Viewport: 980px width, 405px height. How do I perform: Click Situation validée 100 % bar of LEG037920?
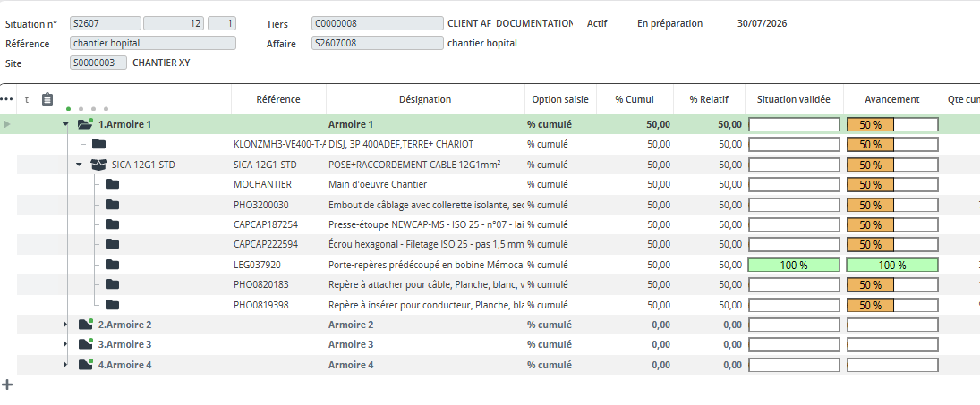[794, 265]
